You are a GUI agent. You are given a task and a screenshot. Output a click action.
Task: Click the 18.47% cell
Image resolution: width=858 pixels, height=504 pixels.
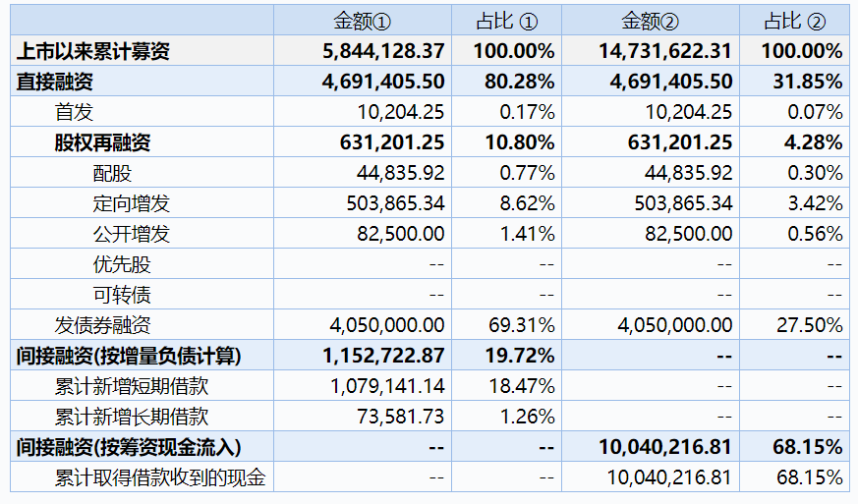522,386
